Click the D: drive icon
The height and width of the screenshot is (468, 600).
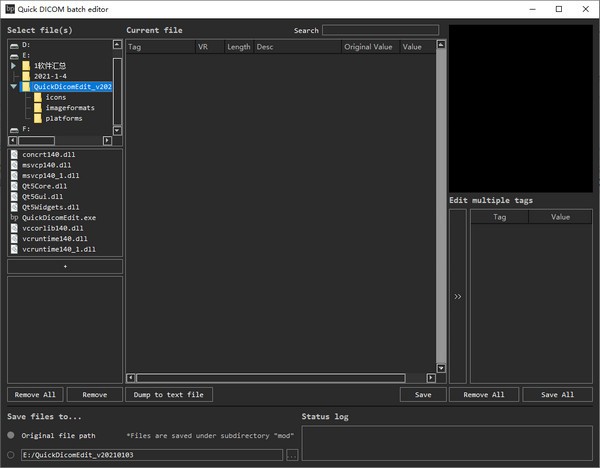point(14,44)
